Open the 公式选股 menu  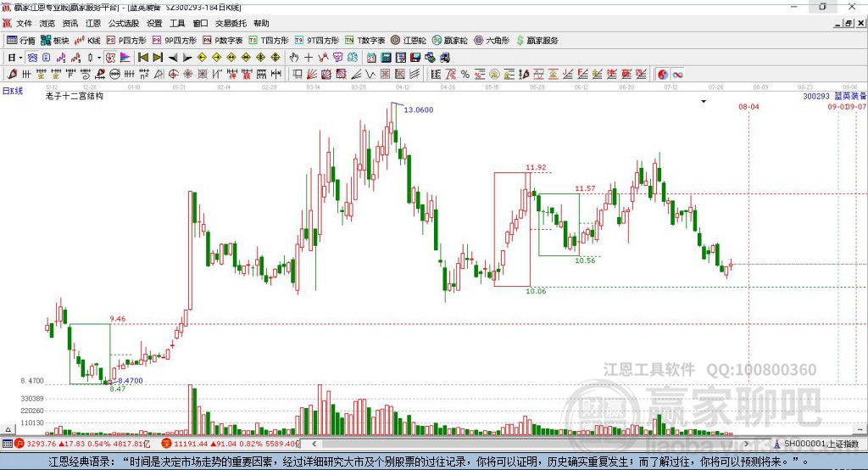pos(124,23)
